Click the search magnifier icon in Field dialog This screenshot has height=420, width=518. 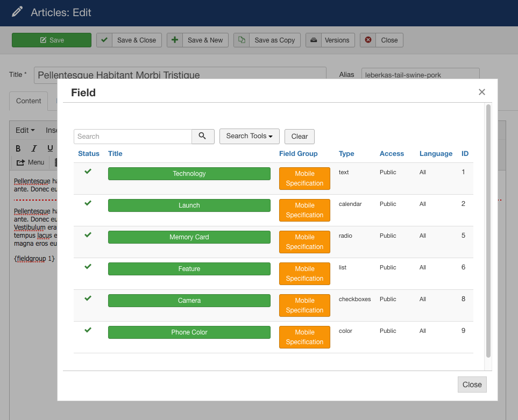203,136
